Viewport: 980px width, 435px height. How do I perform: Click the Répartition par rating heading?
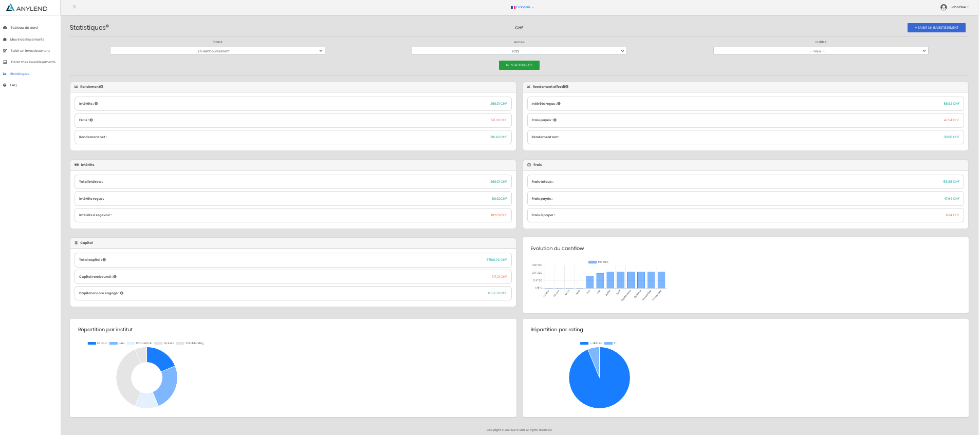[x=557, y=330]
